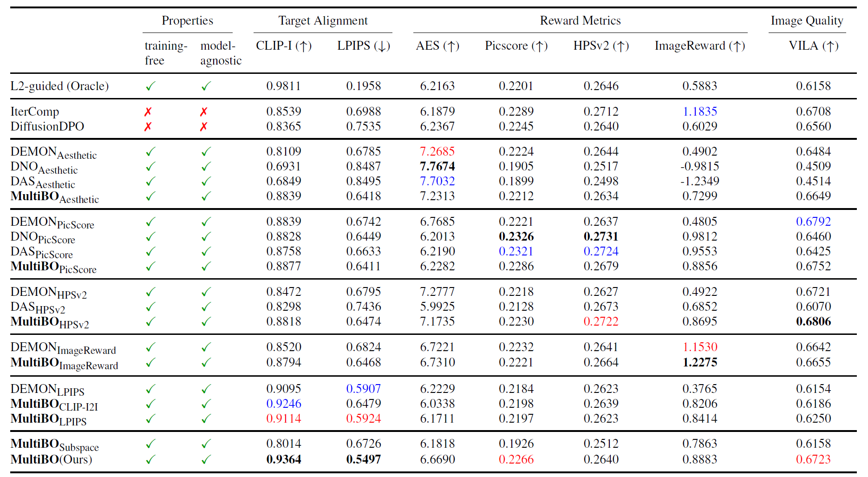The image size is (868, 477).
Task: Click the up arrow beside CLIP-I header
Action: (304, 46)
